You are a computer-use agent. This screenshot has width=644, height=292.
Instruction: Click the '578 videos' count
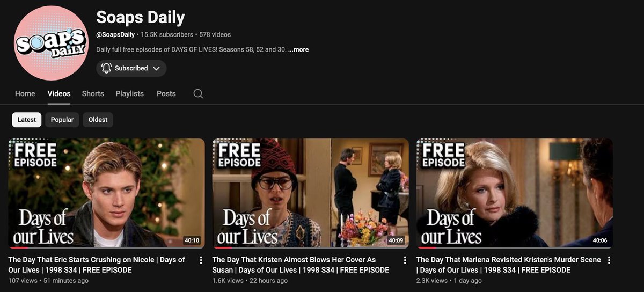pyautogui.click(x=215, y=34)
